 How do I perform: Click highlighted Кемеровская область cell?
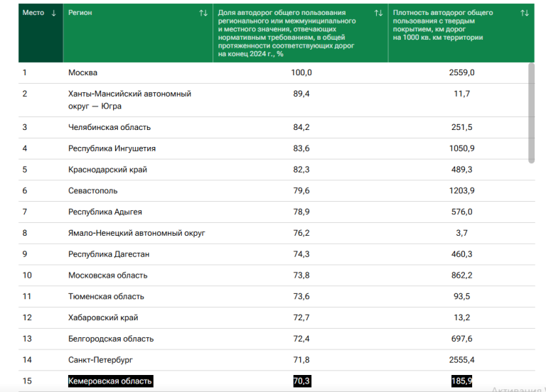tap(110, 381)
